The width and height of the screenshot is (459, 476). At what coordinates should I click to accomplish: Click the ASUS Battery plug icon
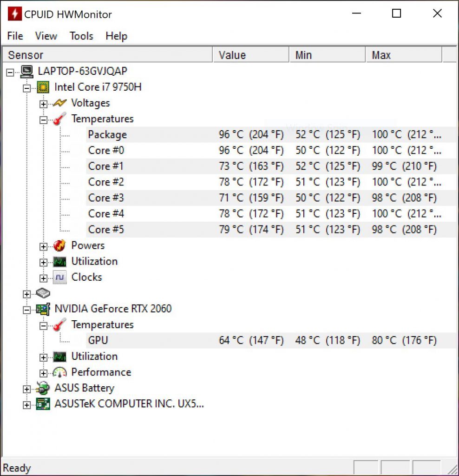click(43, 388)
